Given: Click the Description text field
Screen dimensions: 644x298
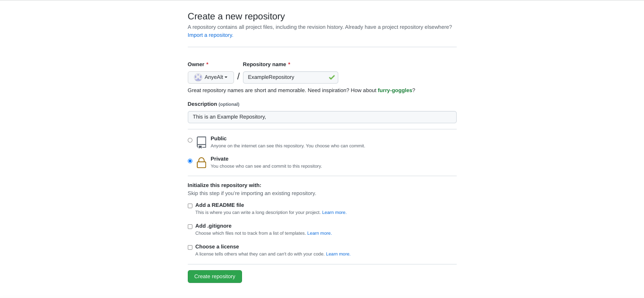Looking at the screenshot, I should [x=322, y=117].
